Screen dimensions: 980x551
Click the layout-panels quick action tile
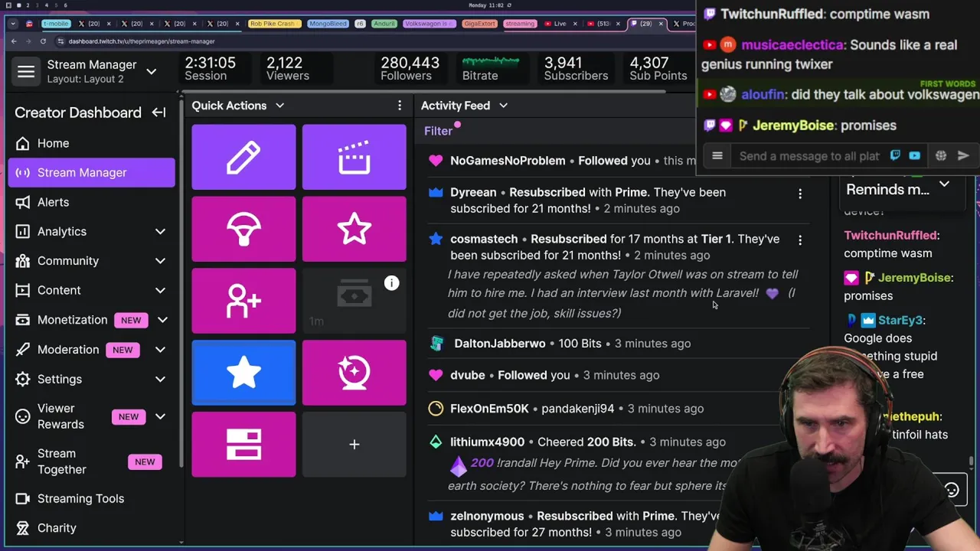243,445
